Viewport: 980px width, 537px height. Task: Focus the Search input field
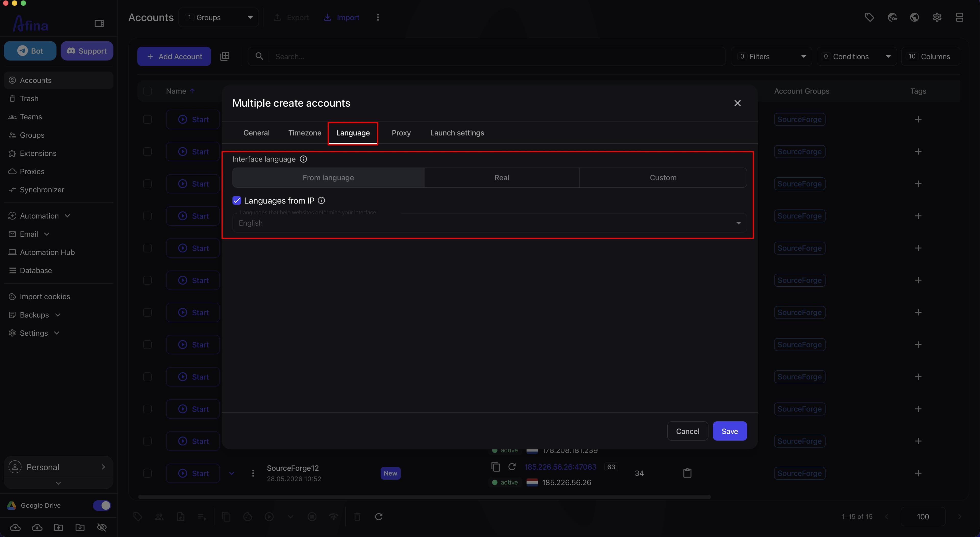pyautogui.click(x=496, y=56)
